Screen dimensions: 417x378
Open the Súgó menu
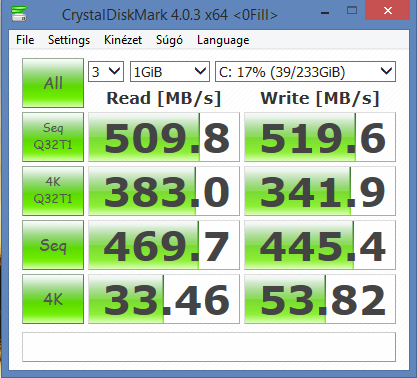coord(169,40)
